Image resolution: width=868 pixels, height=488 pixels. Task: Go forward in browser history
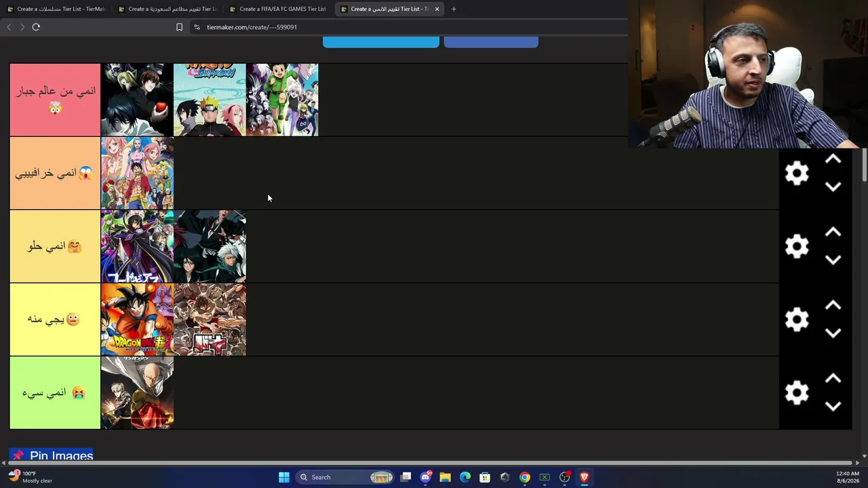(x=22, y=27)
